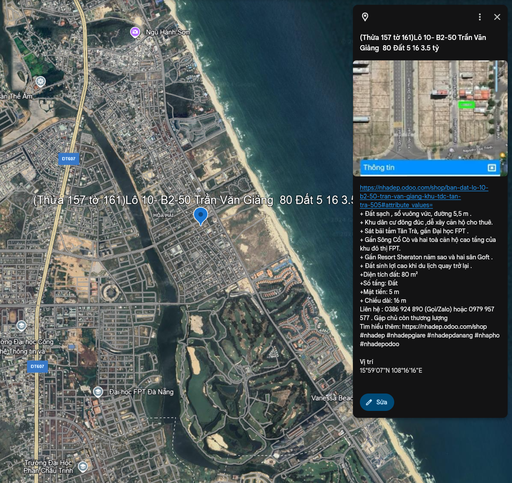Open the nhadep.odoo.com listing link
The width and height of the screenshot is (512, 483).
point(424,196)
